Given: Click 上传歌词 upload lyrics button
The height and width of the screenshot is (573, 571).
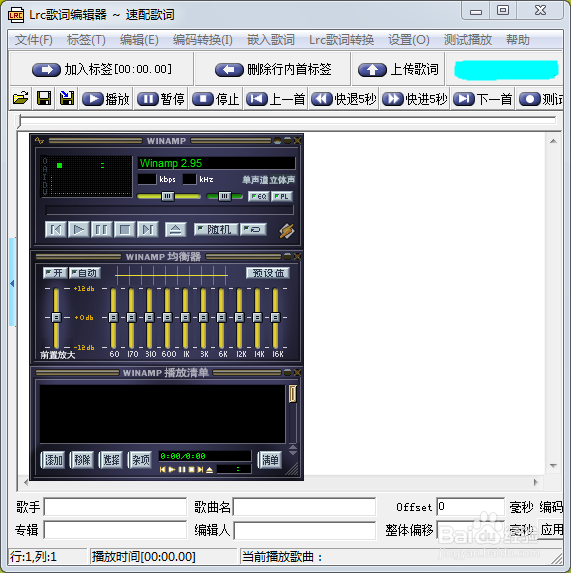Looking at the screenshot, I should [x=398, y=69].
